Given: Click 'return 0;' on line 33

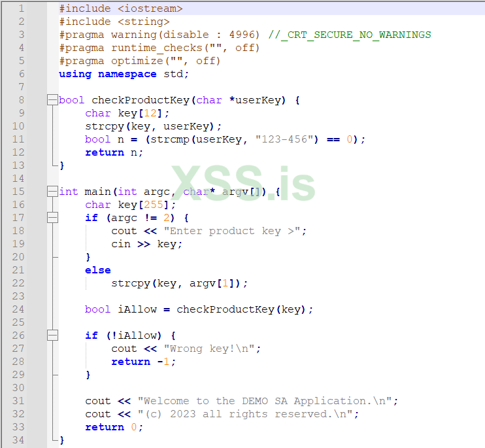Looking at the screenshot, I should tap(114, 427).
